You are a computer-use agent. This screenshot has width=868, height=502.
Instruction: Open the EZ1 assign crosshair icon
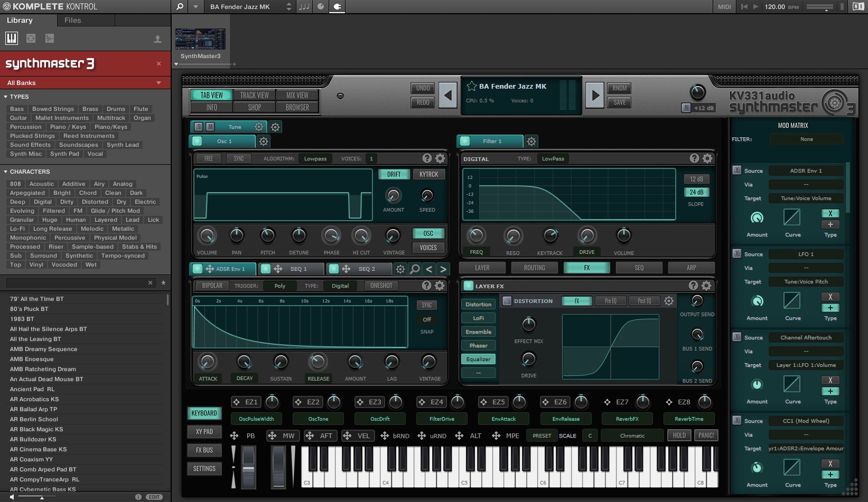tap(236, 402)
